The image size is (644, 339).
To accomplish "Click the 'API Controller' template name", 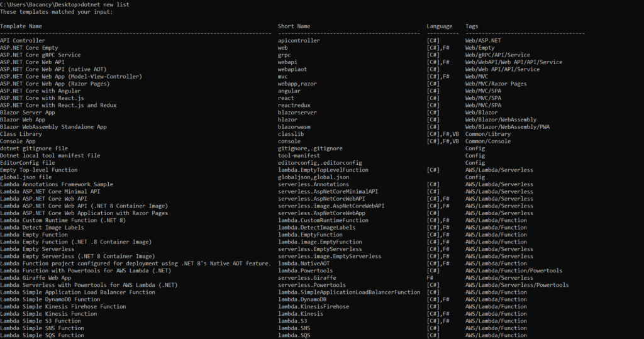I will (x=23, y=40).
